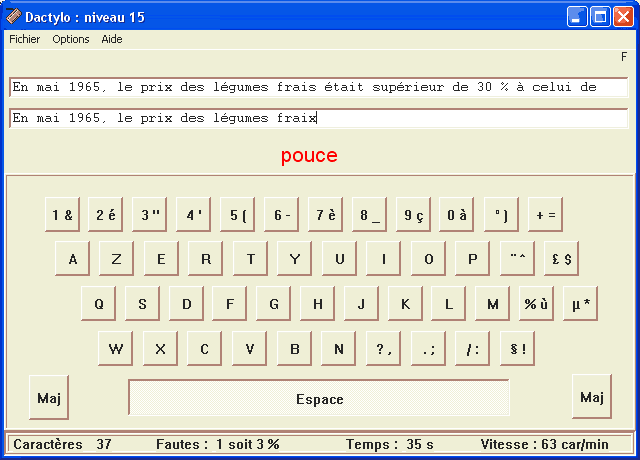The width and height of the screenshot is (640, 460).
Task: Click the D key
Action: pyautogui.click(x=187, y=304)
